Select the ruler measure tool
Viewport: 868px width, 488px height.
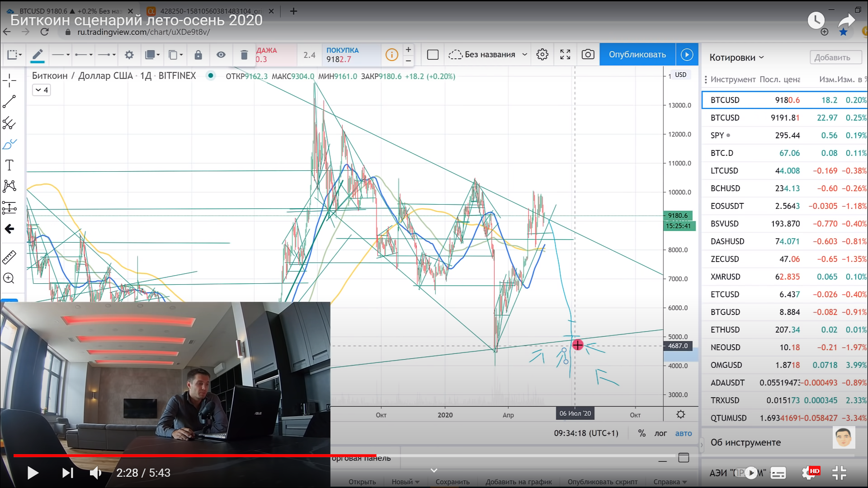coord(9,257)
